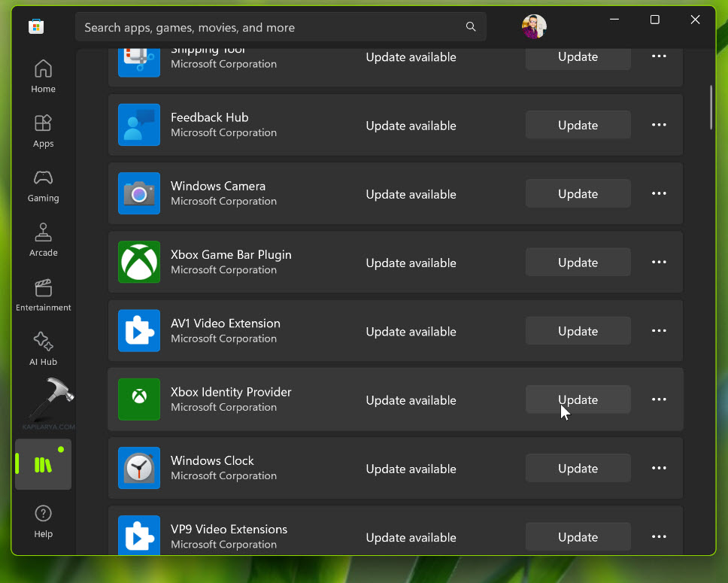
Task: Open the AI Hub section
Action: pos(43,349)
